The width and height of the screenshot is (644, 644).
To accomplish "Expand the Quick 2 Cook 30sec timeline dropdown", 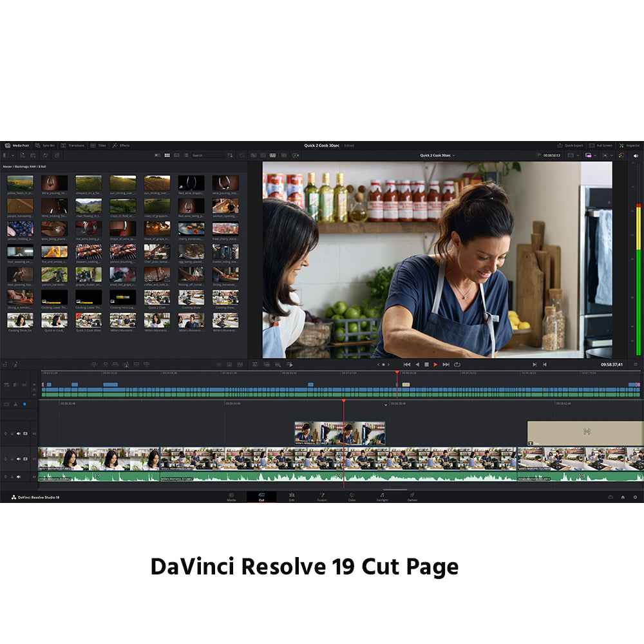I will point(438,155).
